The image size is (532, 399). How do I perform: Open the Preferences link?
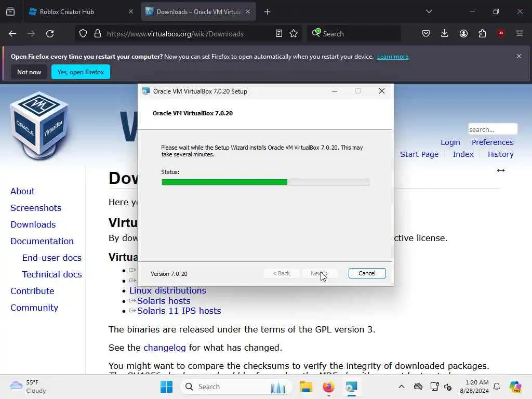493,142
